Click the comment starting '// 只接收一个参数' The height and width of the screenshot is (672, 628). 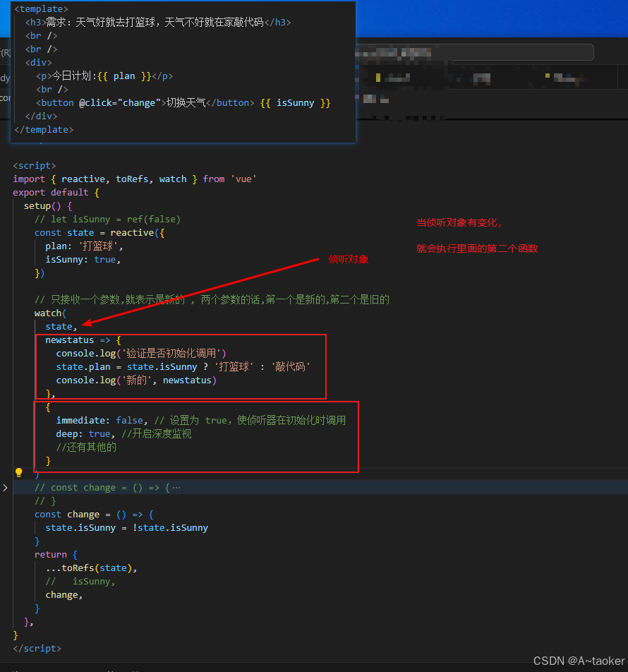pos(212,299)
